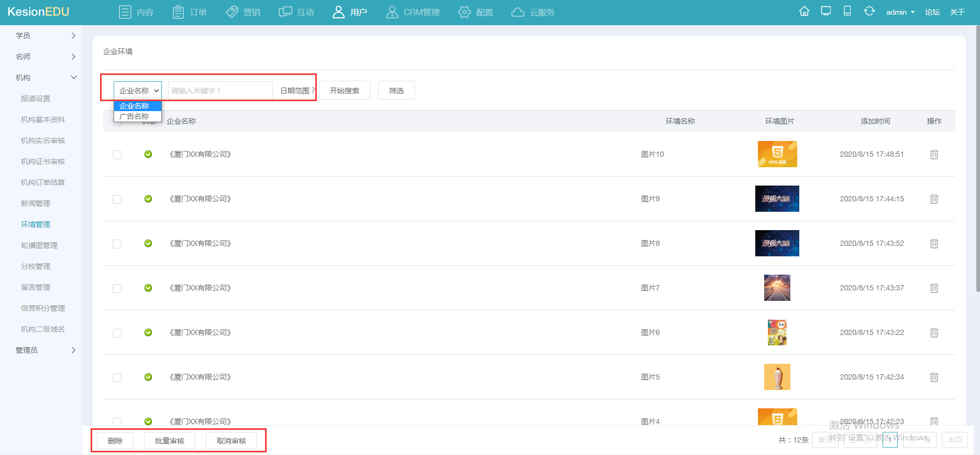The width and height of the screenshot is (980, 455).
Task: Click the refresh cache icon
Action: tap(869, 12)
